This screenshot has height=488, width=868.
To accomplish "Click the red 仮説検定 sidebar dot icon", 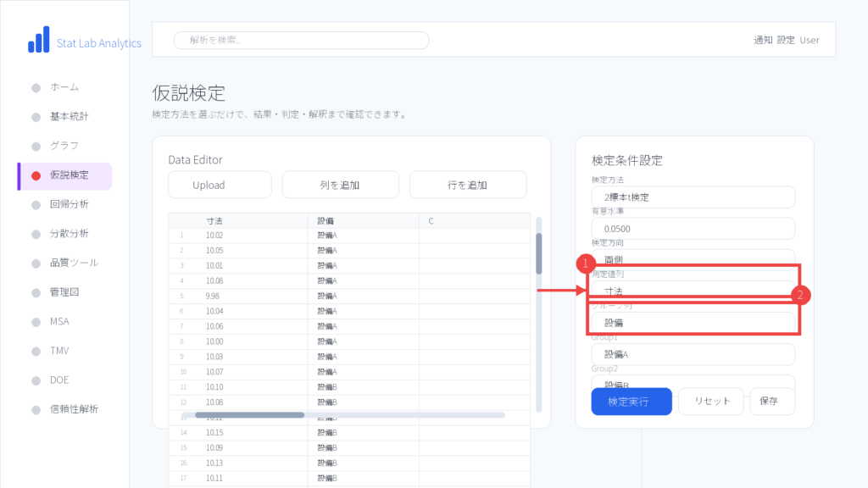I will coord(36,176).
